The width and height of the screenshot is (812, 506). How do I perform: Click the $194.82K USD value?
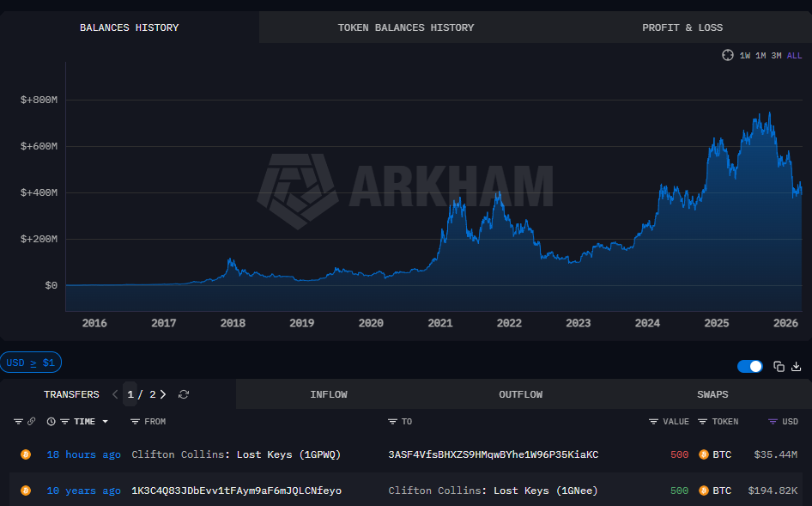(773, 491)
